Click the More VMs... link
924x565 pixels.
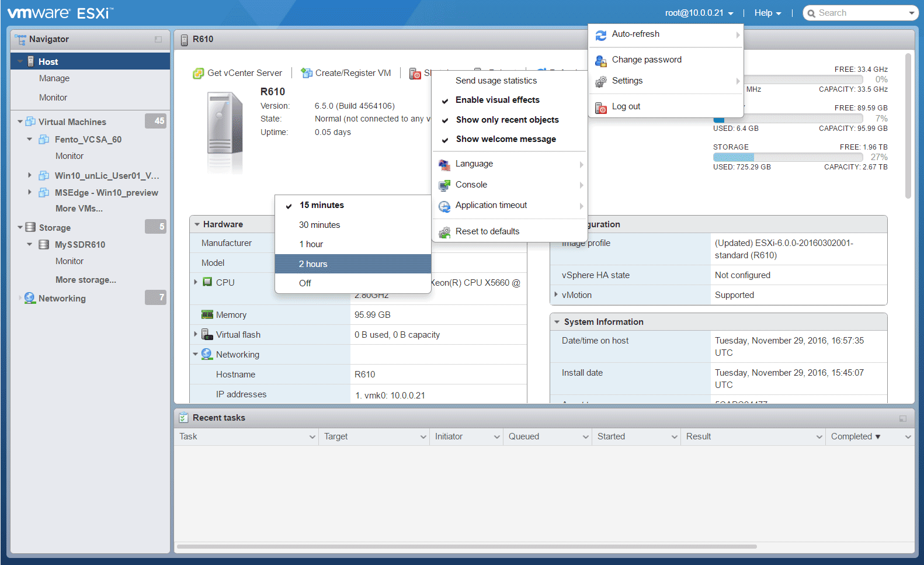[79, 209]
